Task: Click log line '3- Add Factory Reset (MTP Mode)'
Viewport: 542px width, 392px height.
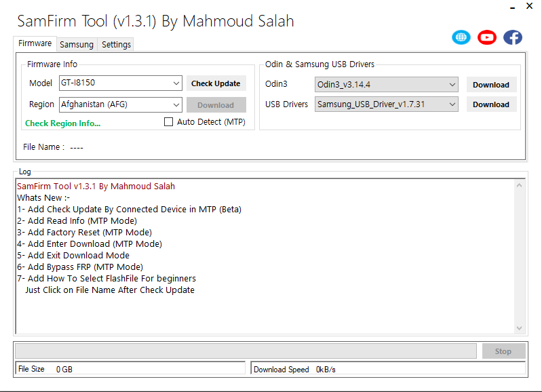Action: point(85,233)
